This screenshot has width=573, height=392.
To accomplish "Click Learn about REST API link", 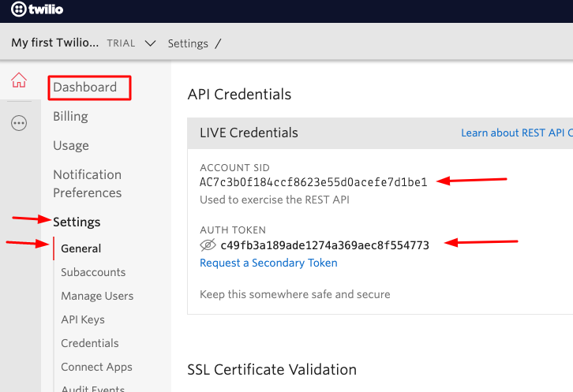I will coord(517,133).
